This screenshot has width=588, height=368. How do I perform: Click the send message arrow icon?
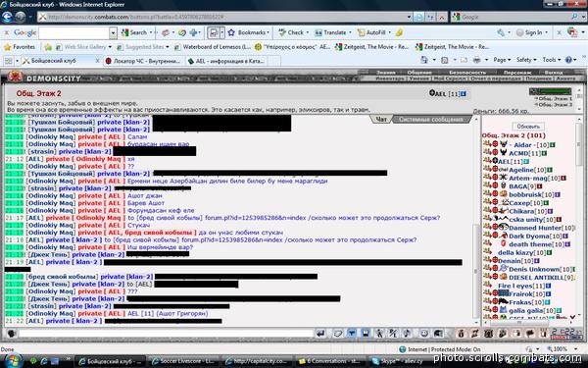[x=320, y=333]
